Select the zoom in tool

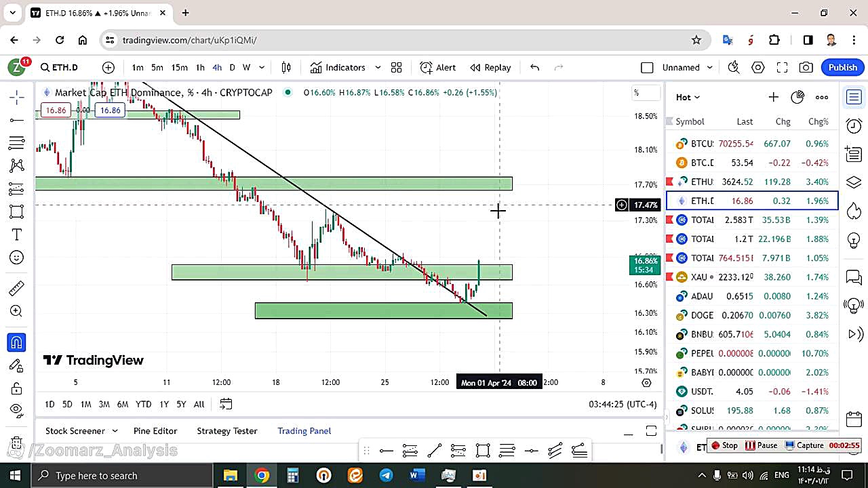[17, 311]
